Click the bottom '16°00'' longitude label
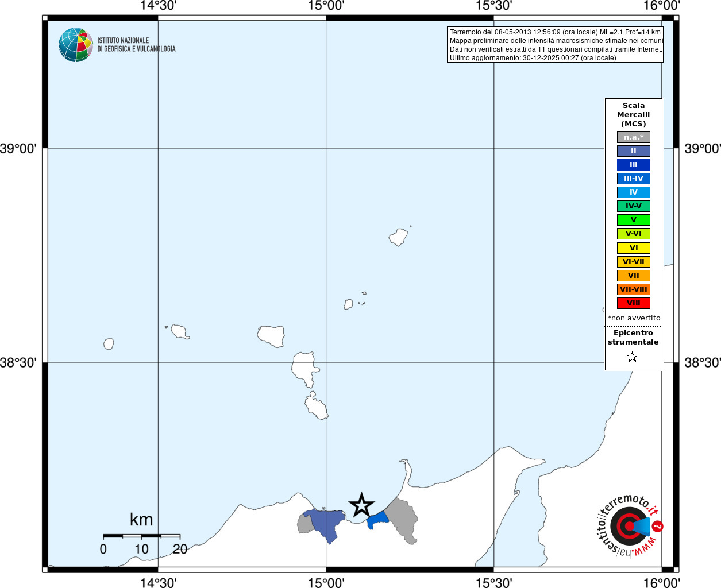The image size is (721, 588). (661, 582)
